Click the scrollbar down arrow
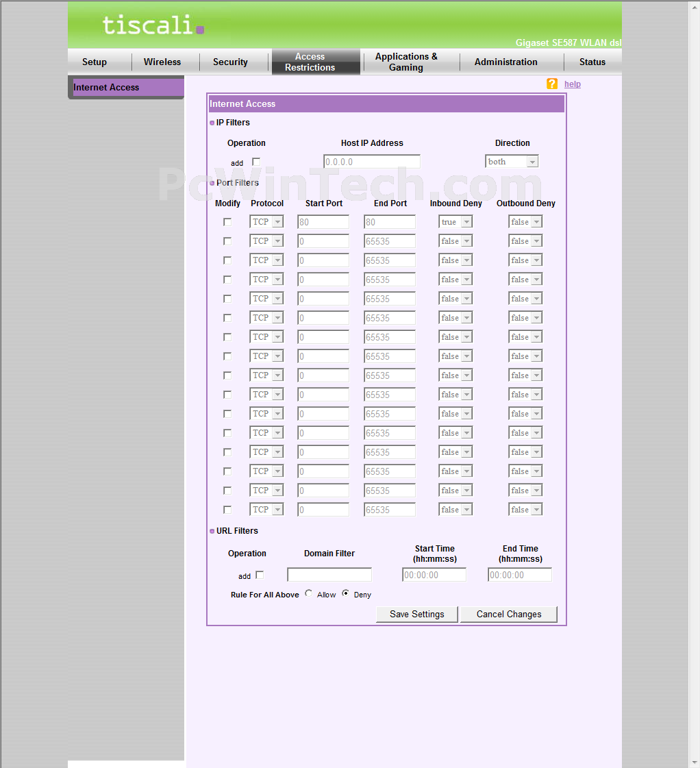The width and height of the screenshot is (700, 768). [x=695, y=763]
